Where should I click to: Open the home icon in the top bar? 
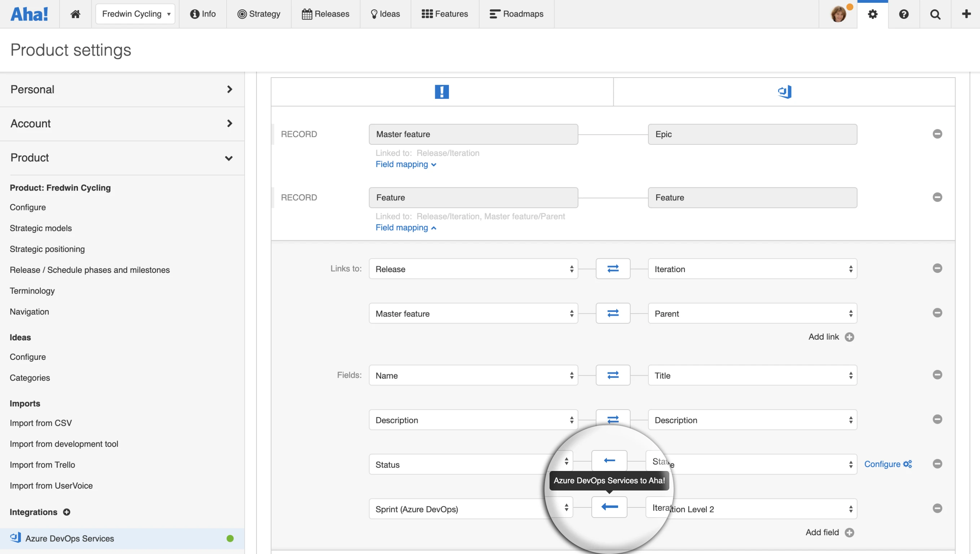click(x=75, y=14)
